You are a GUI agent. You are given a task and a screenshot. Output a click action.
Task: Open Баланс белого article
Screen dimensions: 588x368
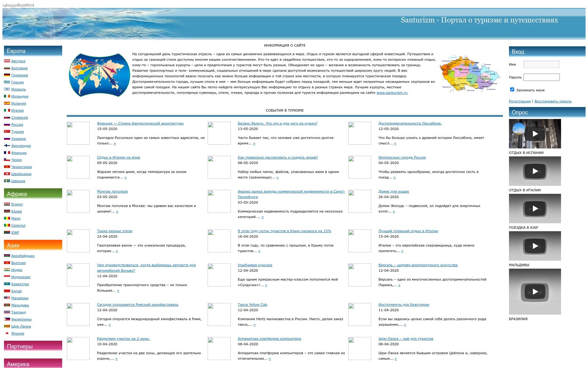click(x=277, y=123)
